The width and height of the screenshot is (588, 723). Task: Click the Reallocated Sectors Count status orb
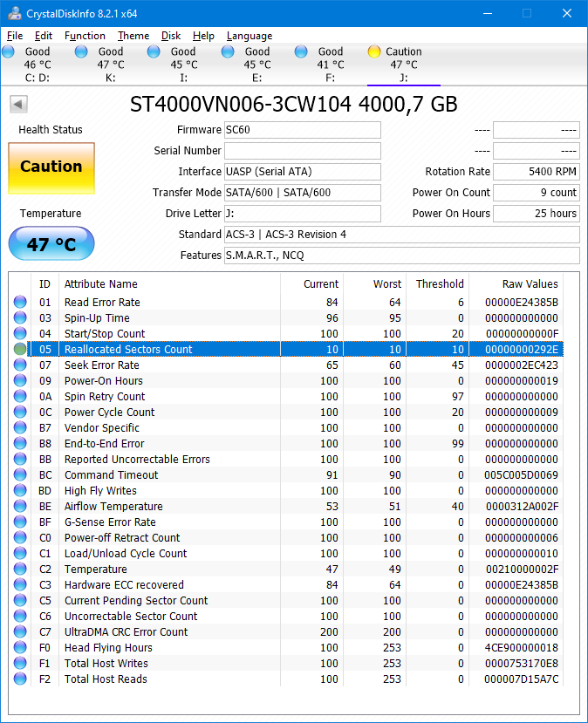point(20,350)
